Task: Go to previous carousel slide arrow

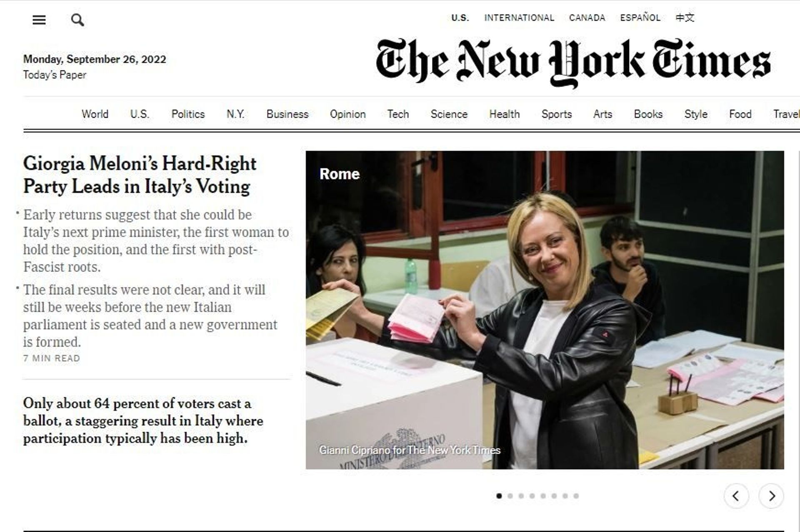Action: (x=736, y=496)
